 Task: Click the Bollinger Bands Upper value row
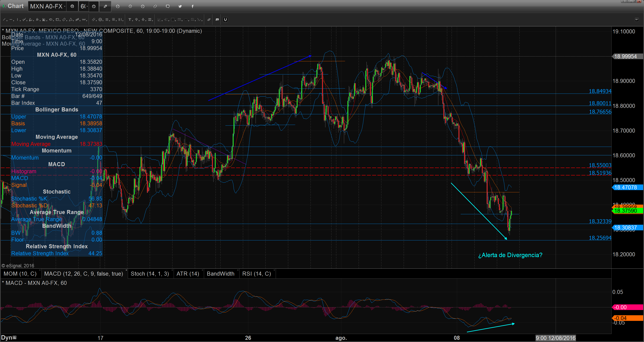click(x=57, y=116)
